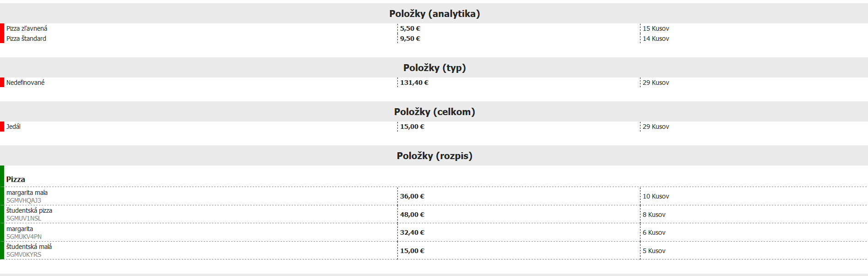Click the Pizza štandard item name
Screen dimensions: 868x276
(x=26, y=39)
